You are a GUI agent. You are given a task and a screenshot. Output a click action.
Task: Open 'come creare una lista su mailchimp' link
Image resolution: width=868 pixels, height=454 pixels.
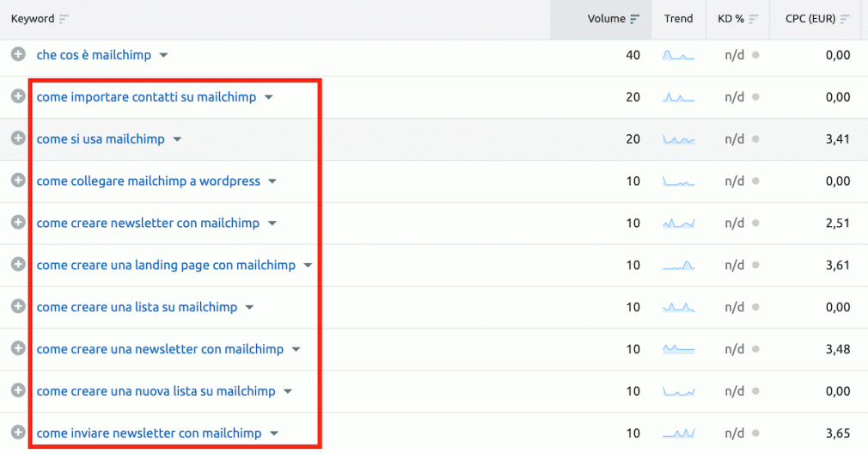click(137, 307)
